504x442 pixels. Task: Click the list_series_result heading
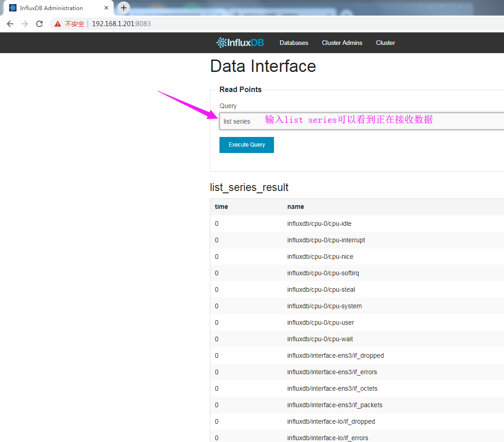point(249,187)
